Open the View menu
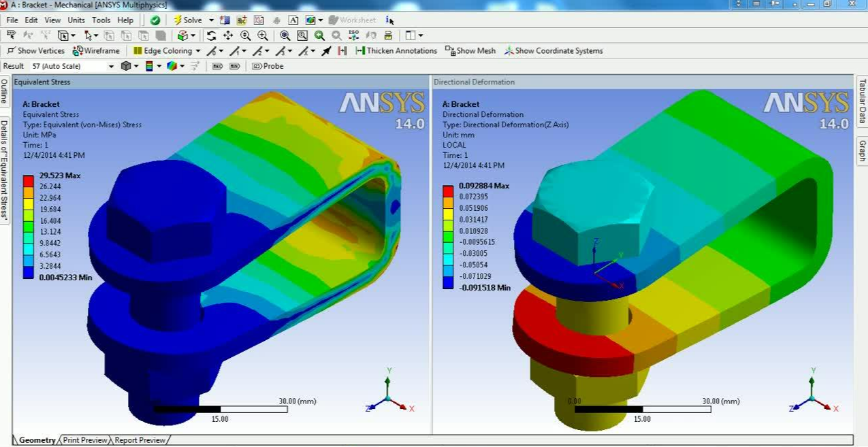The image size is (868, 447). coord(52,20)
